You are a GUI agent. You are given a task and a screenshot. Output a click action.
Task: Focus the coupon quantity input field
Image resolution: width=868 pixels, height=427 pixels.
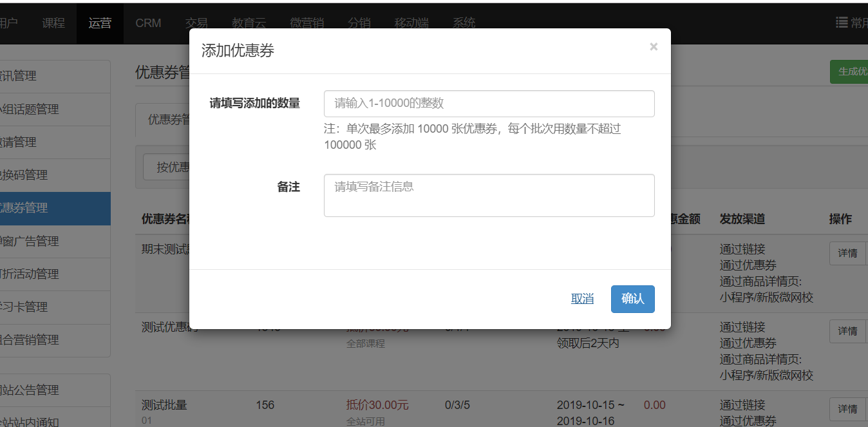(489, 104)
